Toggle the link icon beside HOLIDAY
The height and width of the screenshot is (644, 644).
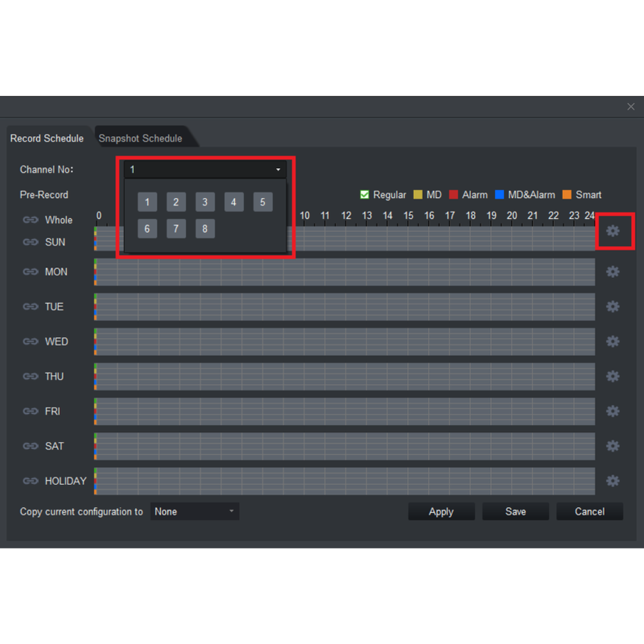(30, 481)
